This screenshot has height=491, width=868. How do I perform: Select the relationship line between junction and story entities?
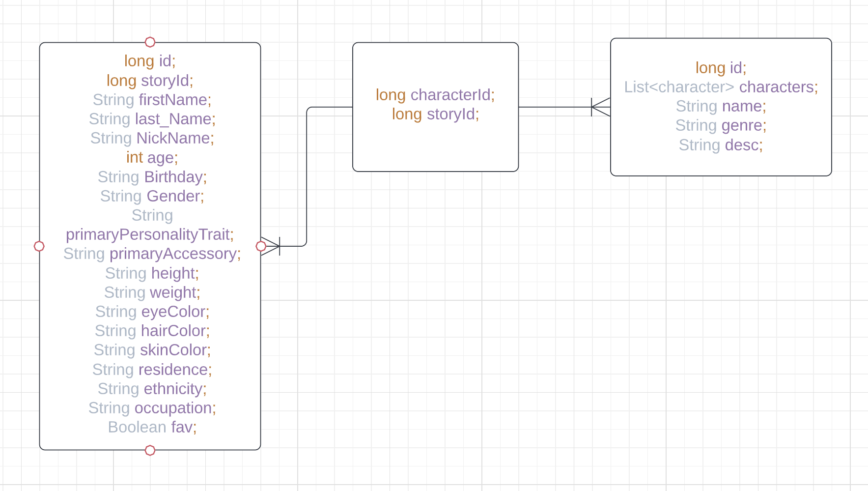coord(555,108)
